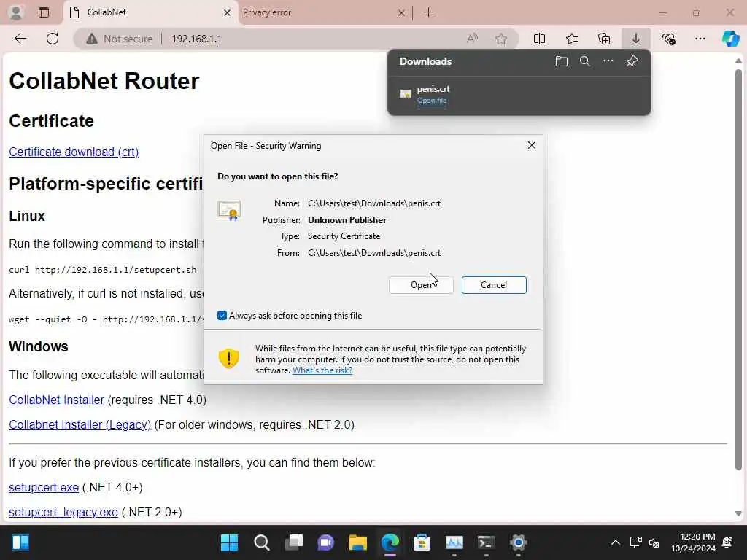Viewport: 747px width, 560px height.
Task: Open taskbar Search
Action: pyautogui.click(x=262, y=542)
